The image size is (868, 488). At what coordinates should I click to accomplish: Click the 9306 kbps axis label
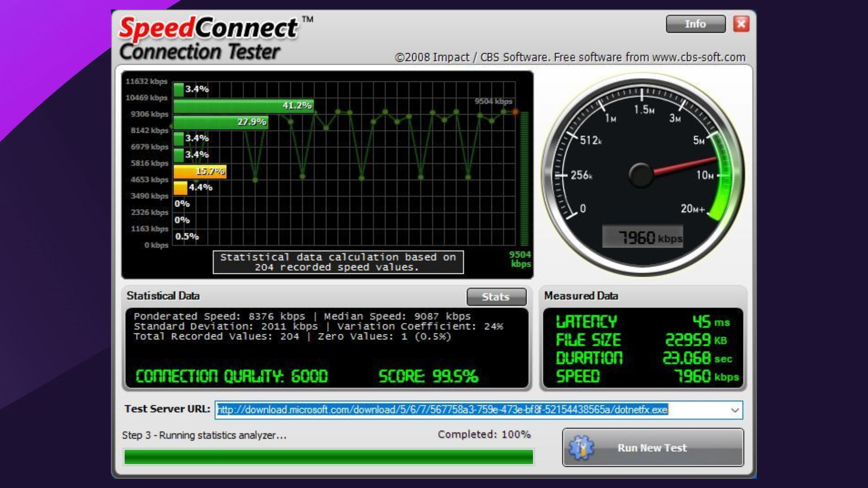(x=149, y=114)
